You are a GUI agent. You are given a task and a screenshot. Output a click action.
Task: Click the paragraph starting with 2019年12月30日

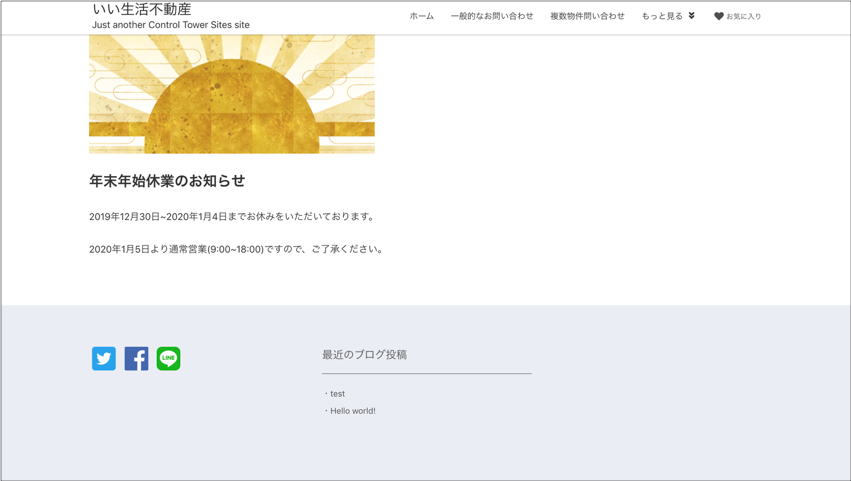coord(233,217)
